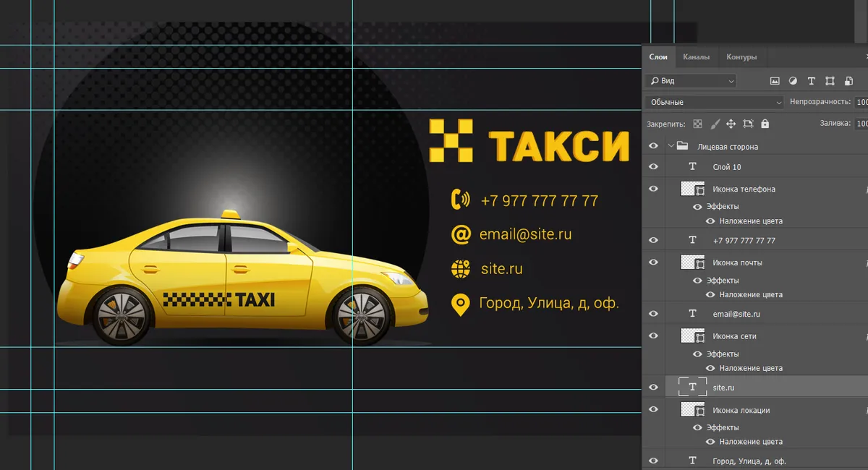Click T icon of email@site.ru layer
Screen dimensions: 868x470
692,314
